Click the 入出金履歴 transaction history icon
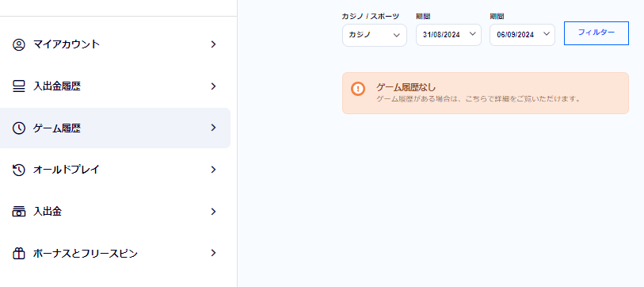 pyautogui.click(x=18, y=86)
